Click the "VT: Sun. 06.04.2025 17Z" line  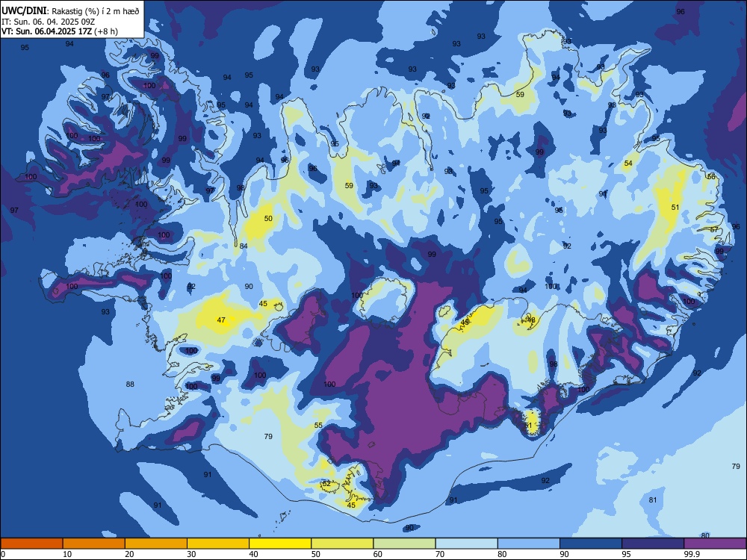pyautogui.click(x=46, y=31)
